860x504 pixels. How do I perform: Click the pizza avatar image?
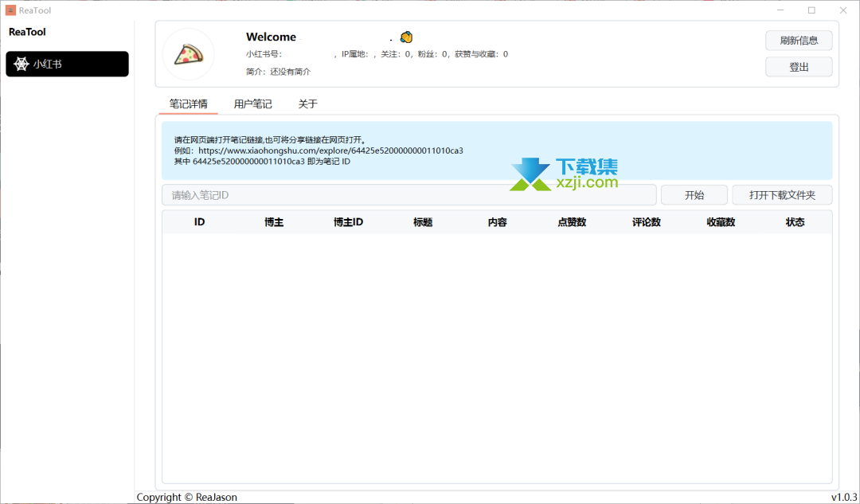pos(189,54)
